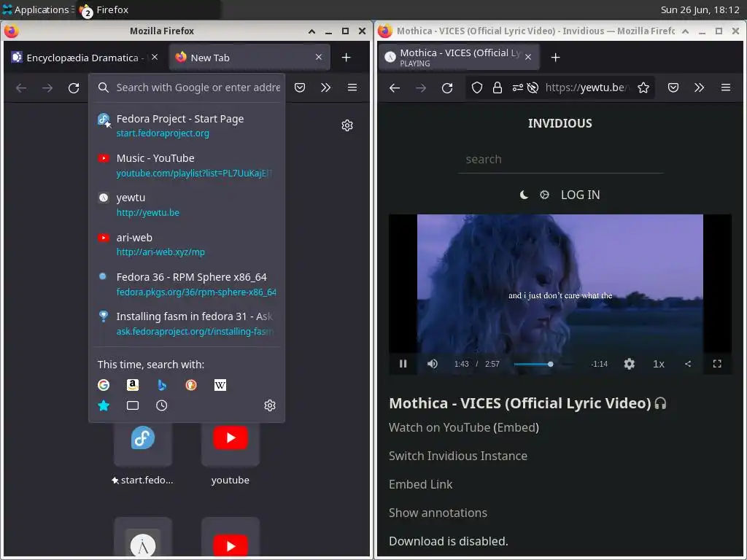Mute the video volume
This screenshot has height=560, width=747.
pyautogui.click(x=432, y=364)
